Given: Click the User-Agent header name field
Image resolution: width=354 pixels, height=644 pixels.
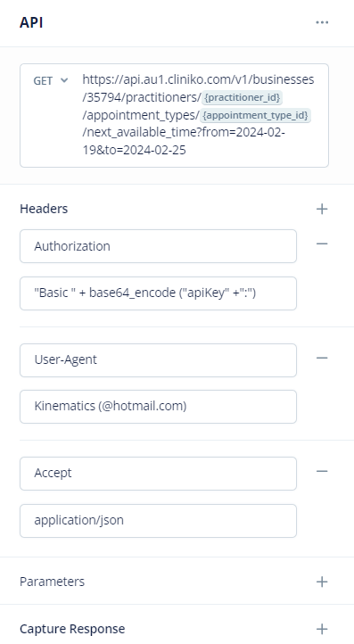Looking at the screenshot, I should [x=158, y=360].
